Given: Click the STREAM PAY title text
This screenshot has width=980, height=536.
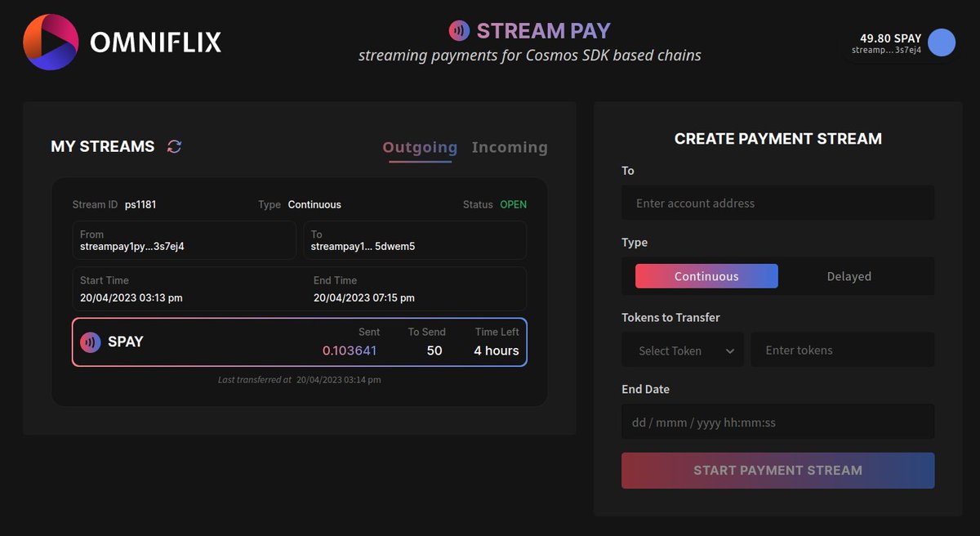Looking at the screenshot, I should point(543,31).
